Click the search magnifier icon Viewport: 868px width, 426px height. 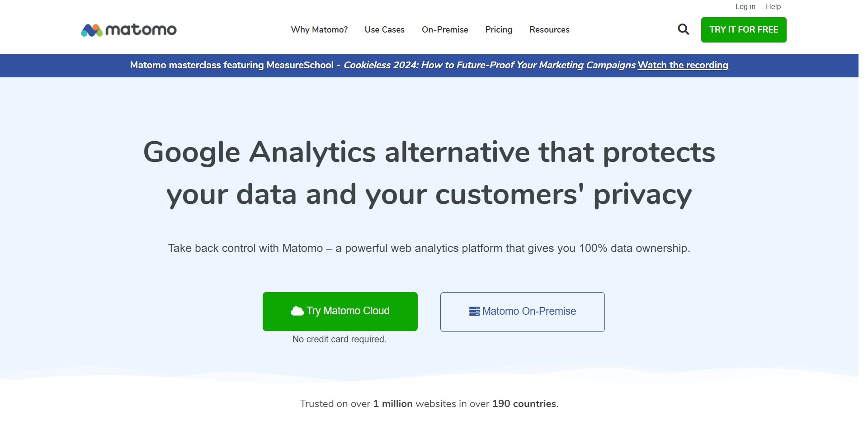pos(683,29)
